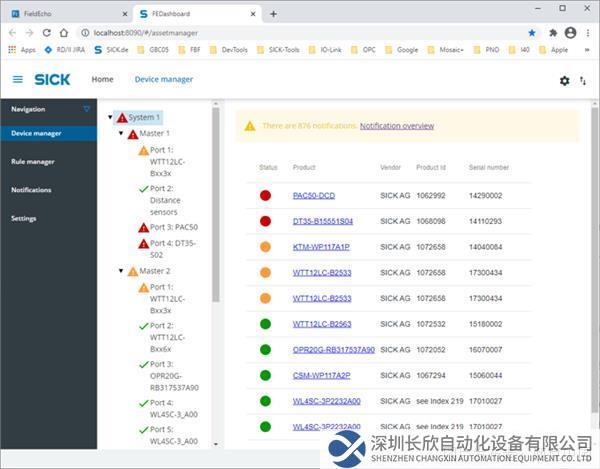Click the data transfer arrows icon
The image size is (600, 469).
tap(583, 81)
